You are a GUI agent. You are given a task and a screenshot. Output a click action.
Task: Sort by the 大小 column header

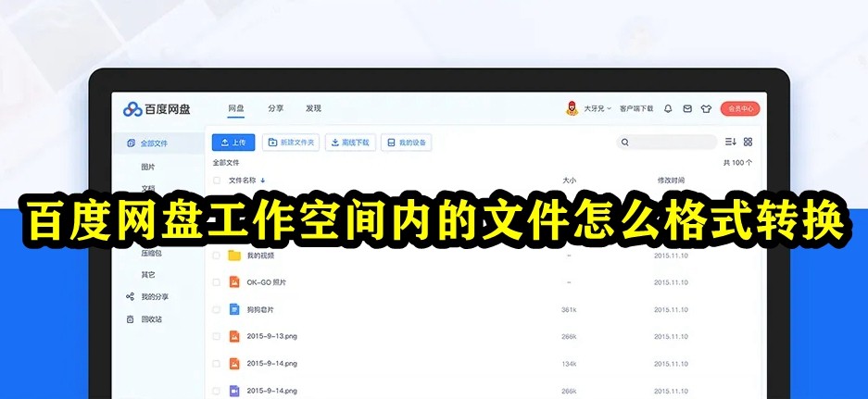pos(569,181)
